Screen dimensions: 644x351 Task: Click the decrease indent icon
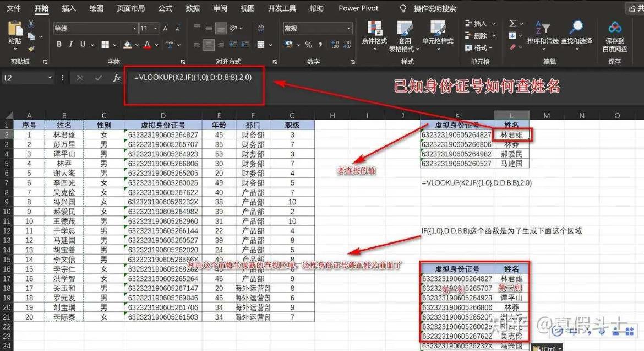pyautogui.click(x=233, y=45)
